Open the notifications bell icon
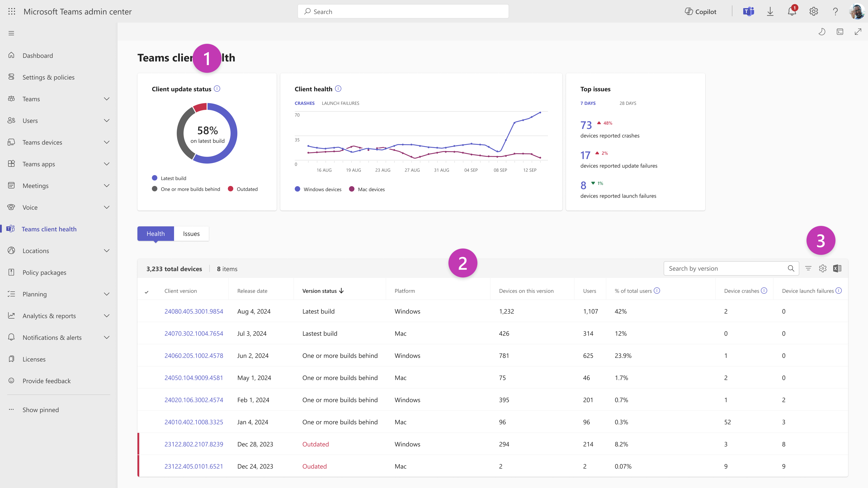The image size is (868, 488). (x=792, y=12)
